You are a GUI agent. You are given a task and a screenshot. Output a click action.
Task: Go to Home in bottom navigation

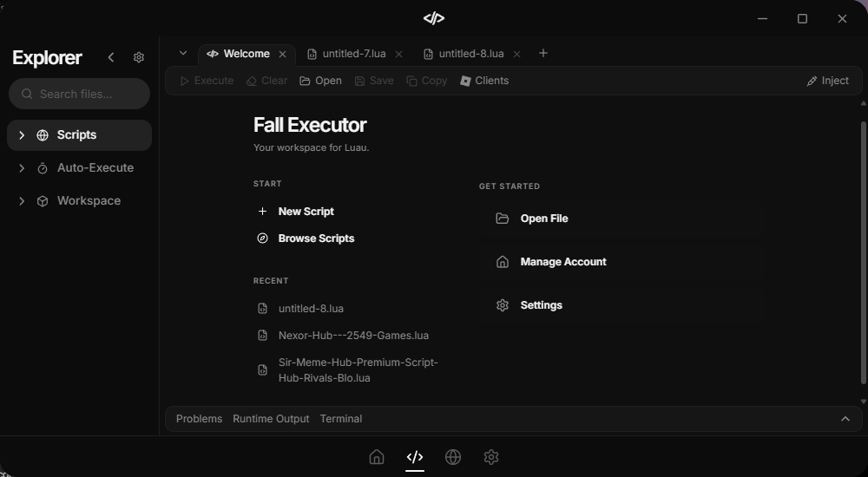pyautogui.click(x=377, y=457)
